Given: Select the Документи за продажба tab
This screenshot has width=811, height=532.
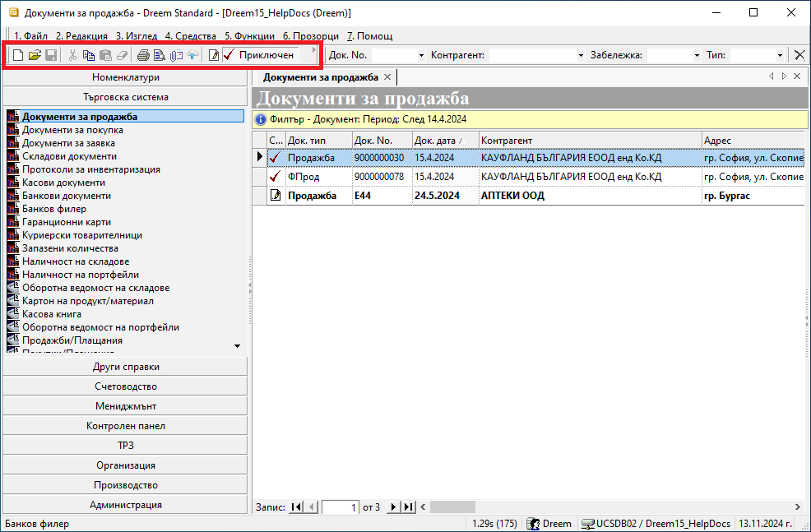Looking at the screenshot, I should pos(320,76).
